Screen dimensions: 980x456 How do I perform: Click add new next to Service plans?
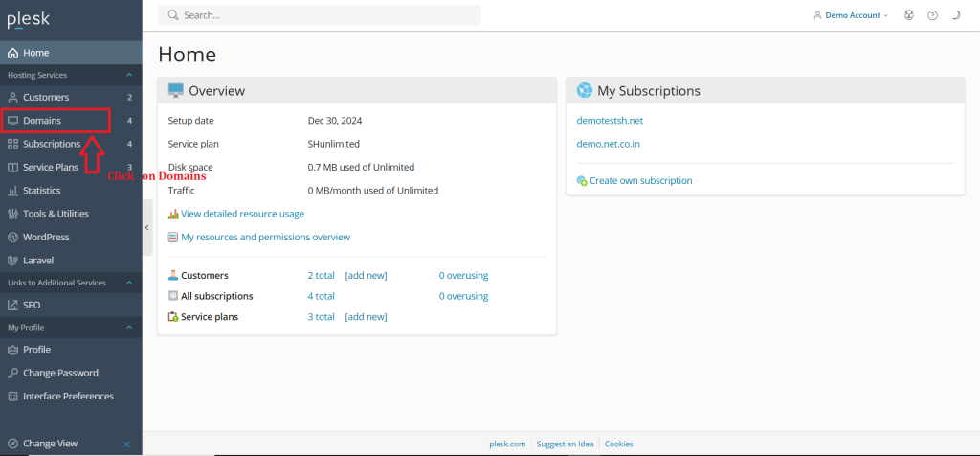[367, 317]
